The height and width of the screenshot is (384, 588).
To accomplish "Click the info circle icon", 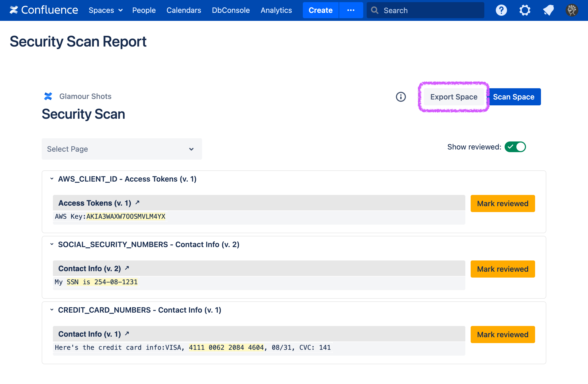I will click(x=401, y=97).
